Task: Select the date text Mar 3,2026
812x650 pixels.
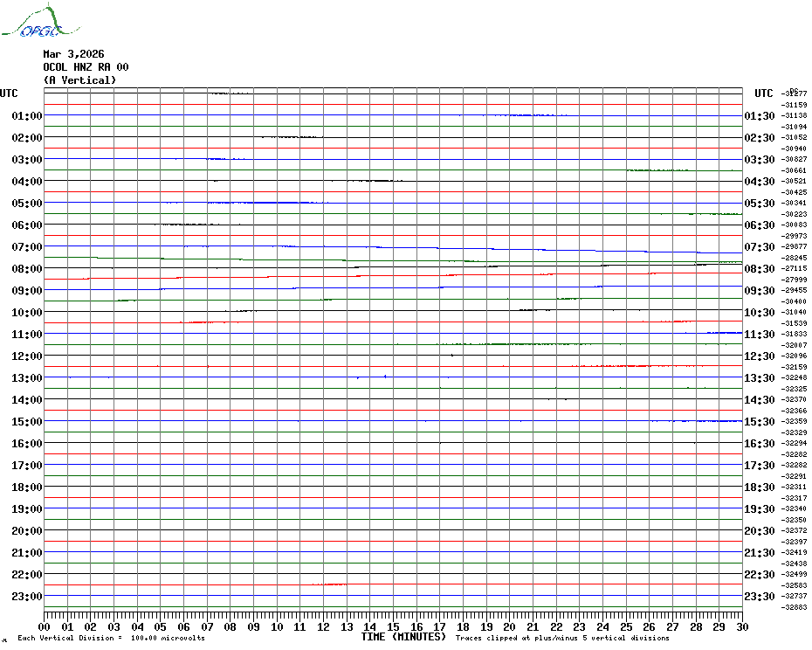Action: tap(73, 54)
